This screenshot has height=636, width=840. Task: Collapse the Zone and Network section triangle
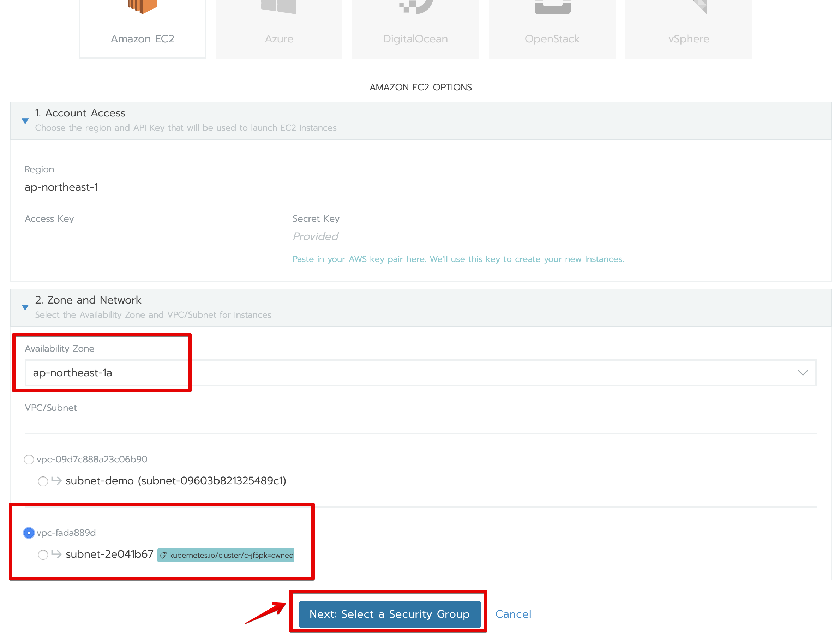click(x=25, y=307)
